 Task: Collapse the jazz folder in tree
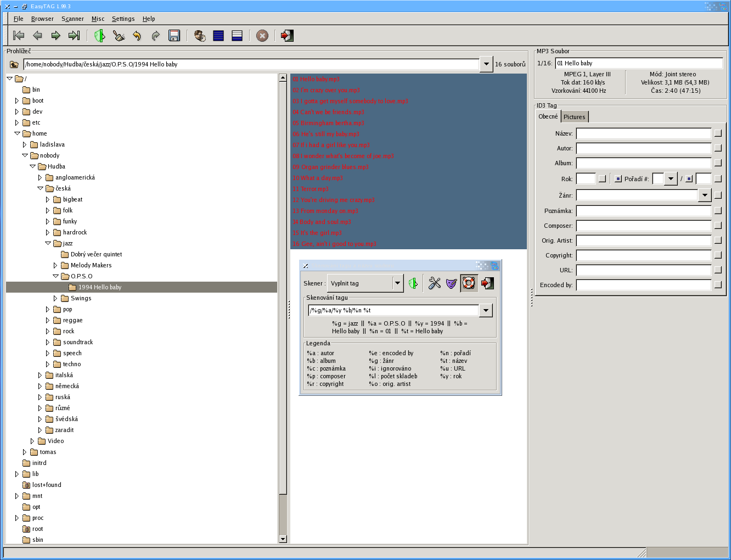click(48, 243)
